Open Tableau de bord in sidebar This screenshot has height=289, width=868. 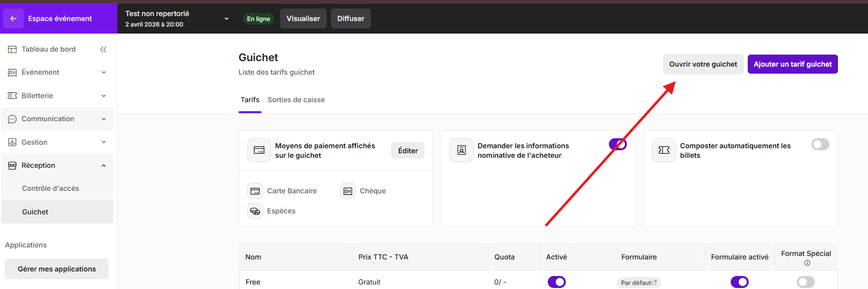pyautogui.click(x=49, y=49)
